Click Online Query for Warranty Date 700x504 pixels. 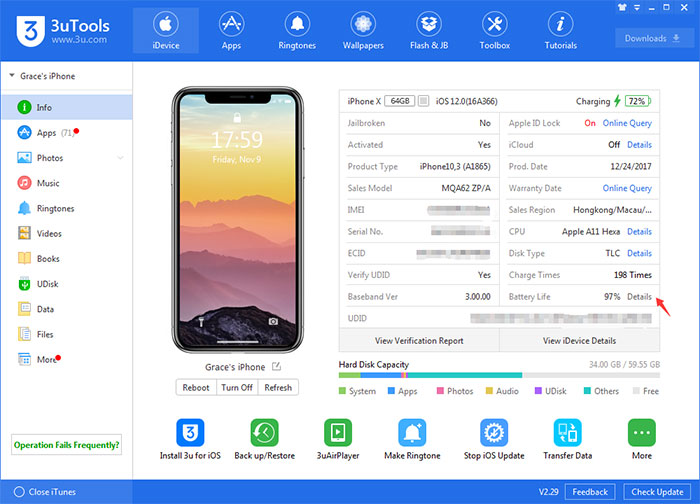coord(627,188)
